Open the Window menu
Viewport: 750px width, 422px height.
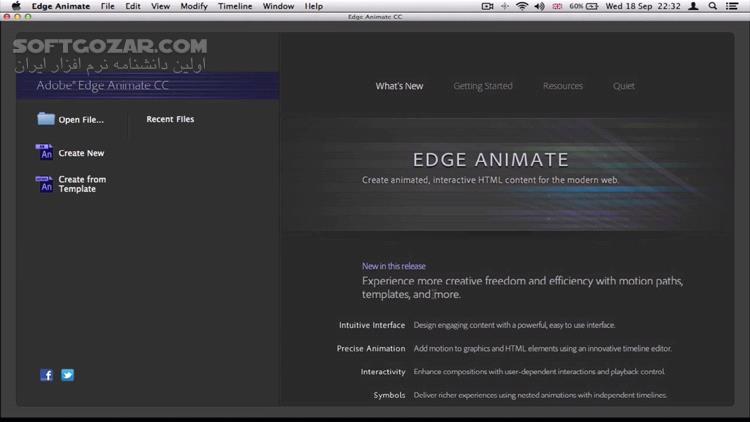[278, 6]
